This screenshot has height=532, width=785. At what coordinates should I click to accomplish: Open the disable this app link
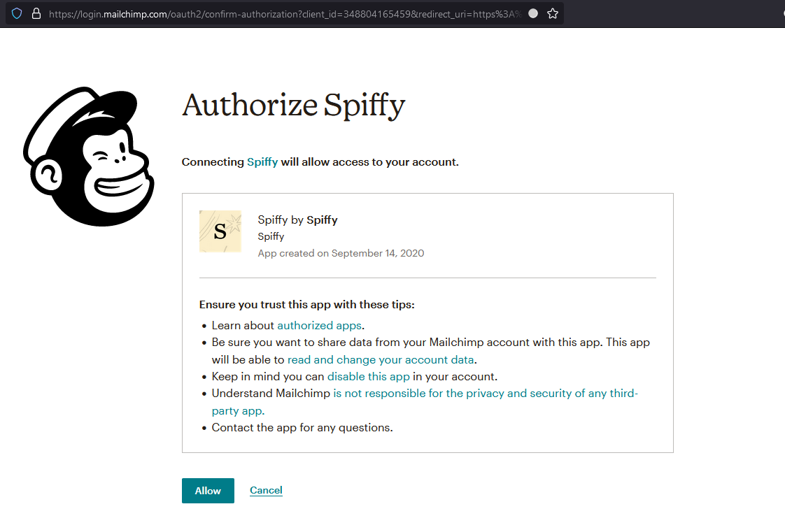[369, 377]
